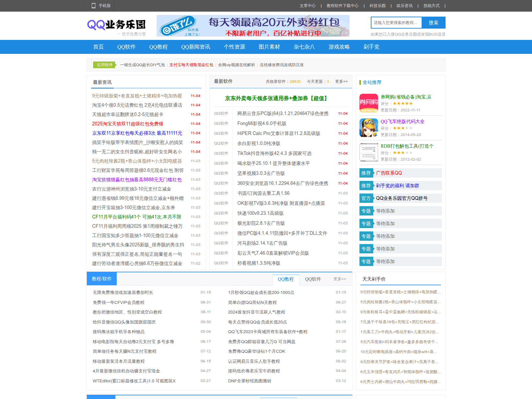Click the mobile phone version icon
The width and height of the screenshot is (532, 399).
(x=94, y=6)
